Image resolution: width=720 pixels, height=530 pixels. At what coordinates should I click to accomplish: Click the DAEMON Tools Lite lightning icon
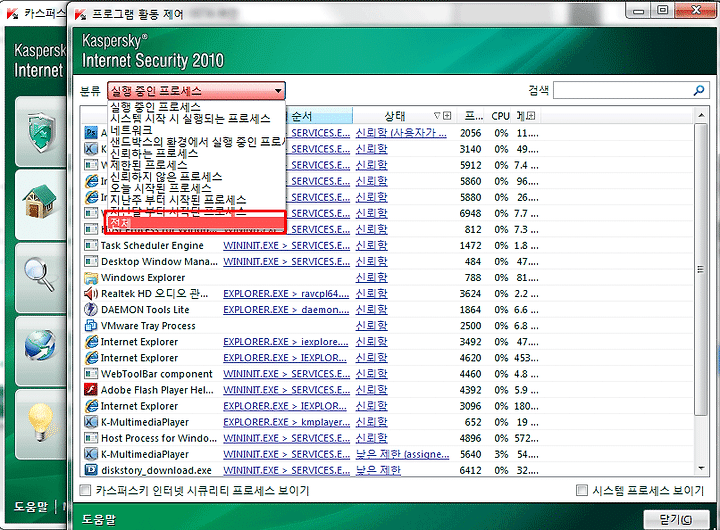coord(91,310)
